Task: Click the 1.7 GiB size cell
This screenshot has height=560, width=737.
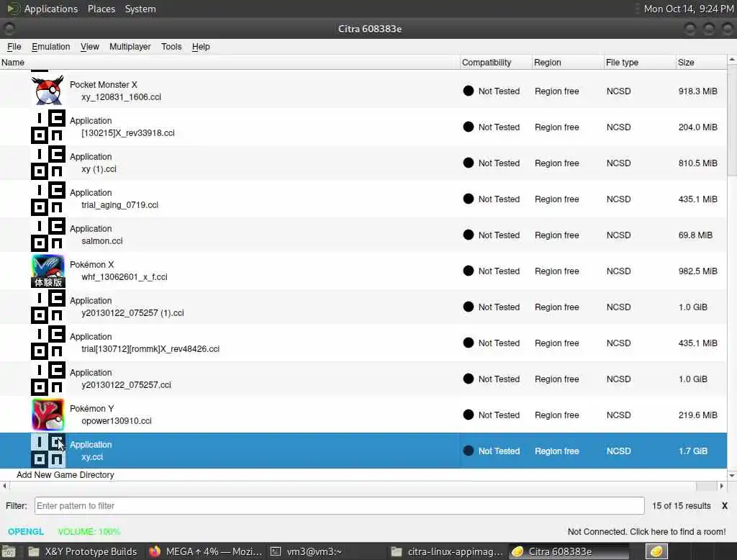Action: 693,451
